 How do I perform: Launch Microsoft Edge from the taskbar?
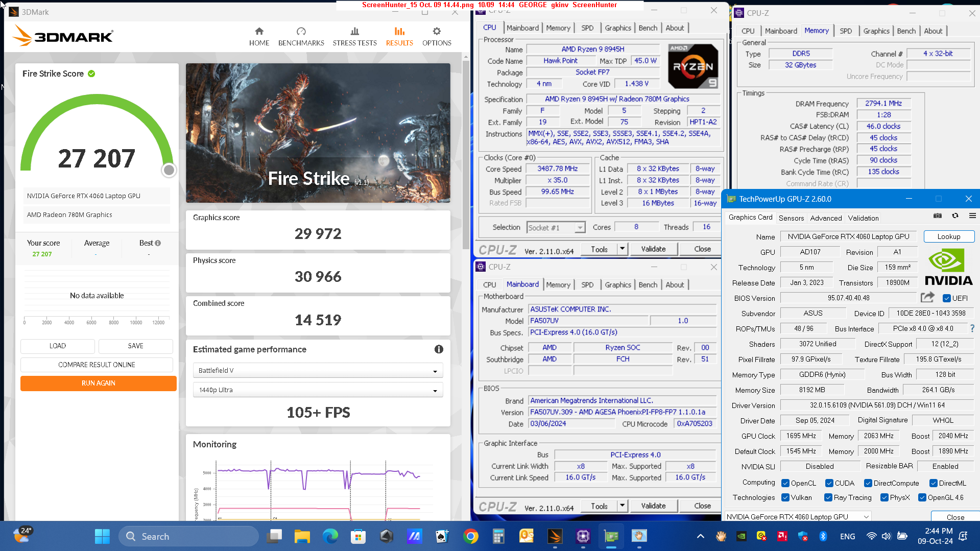tap(330, 536)
